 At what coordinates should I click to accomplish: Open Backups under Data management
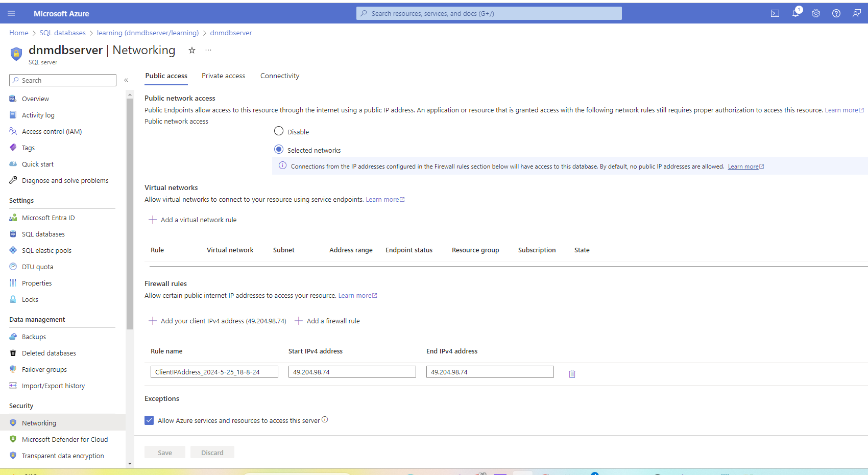pos(34,337)
